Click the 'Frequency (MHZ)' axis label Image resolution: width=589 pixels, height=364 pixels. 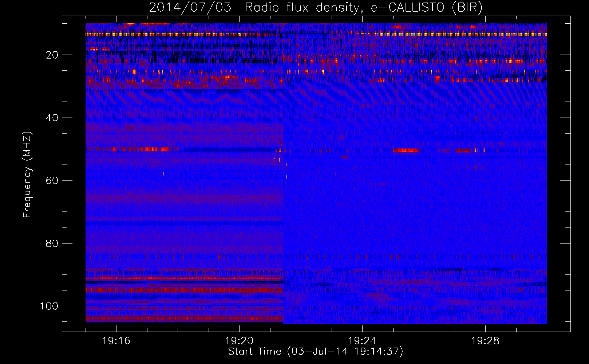coord(27,174)
